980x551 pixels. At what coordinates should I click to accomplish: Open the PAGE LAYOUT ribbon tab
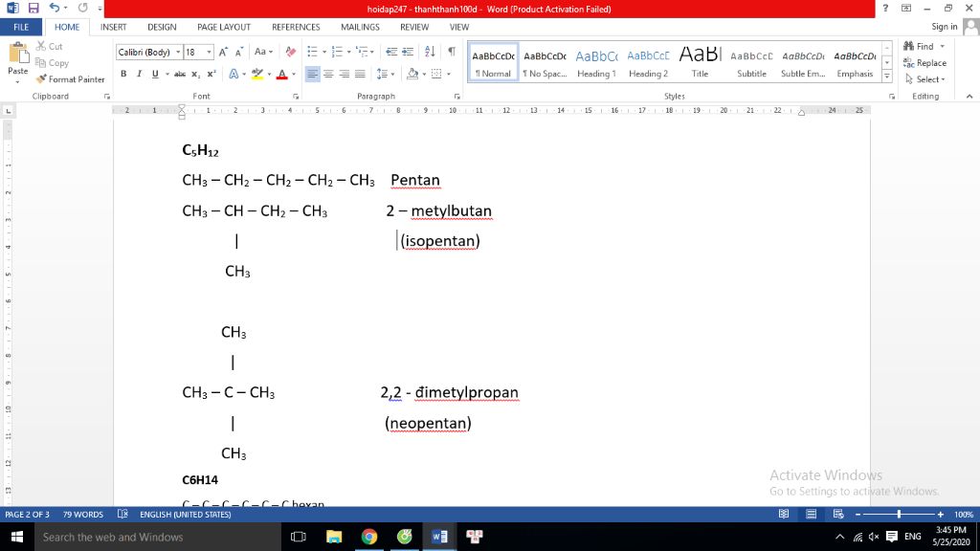(223, 27)
